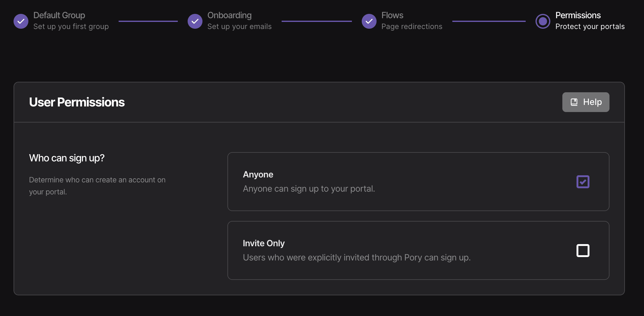Select the Anyone option card
The width and height of the screenshot is (644, 316).
[x=418, y=181]
